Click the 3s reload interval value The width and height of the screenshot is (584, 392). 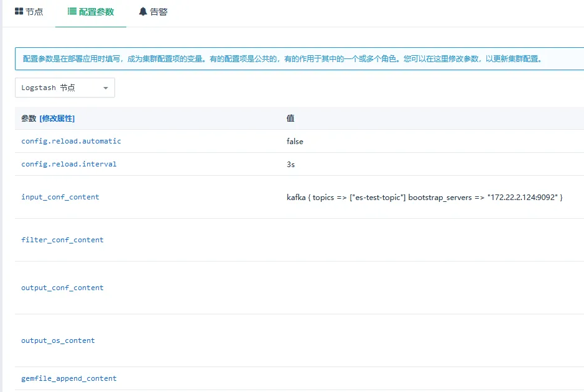coord(290,165)
